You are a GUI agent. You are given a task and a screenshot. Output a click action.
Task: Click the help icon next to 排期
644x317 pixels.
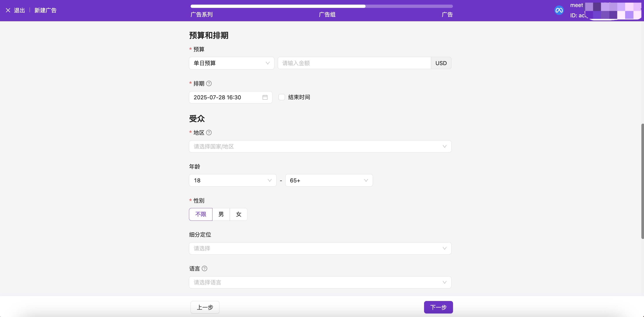[x=209, y=83]
